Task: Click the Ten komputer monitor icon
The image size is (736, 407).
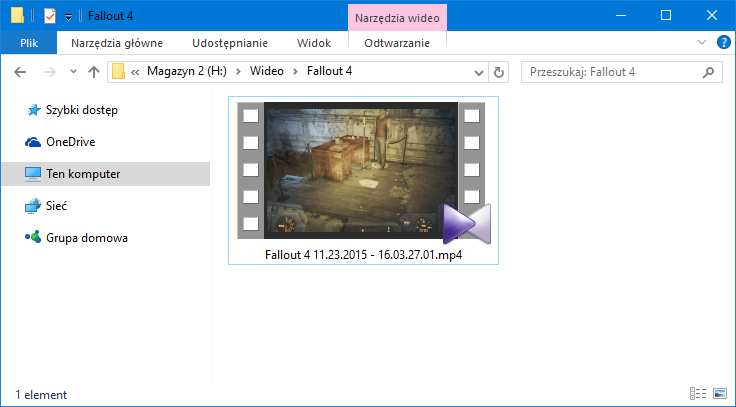Action: [33, 174]
